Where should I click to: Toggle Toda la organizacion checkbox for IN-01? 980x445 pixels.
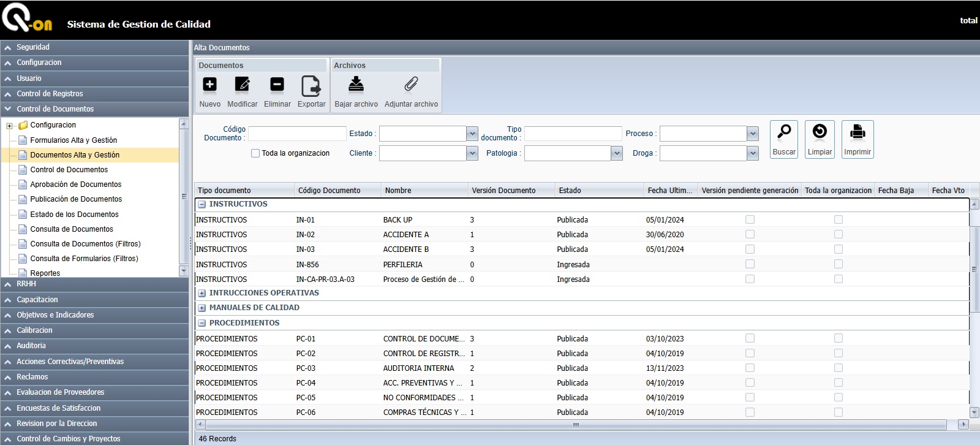(839, 219)
